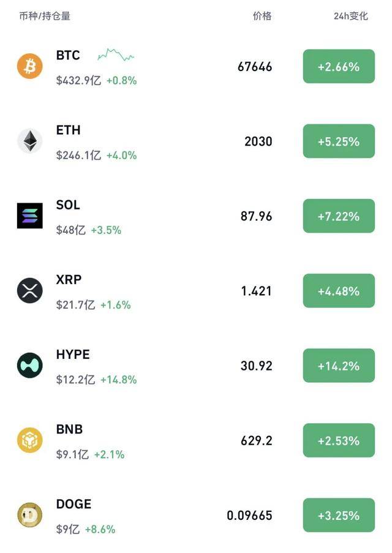Sort by the 价格 column header

pyautogui.click(x=262, y=16)
